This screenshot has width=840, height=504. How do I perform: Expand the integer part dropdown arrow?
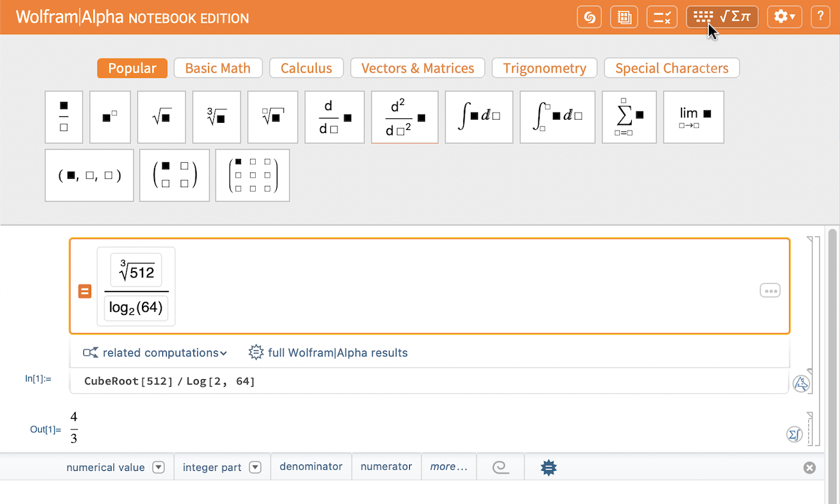pyautogui.click(x=255, y=467)
